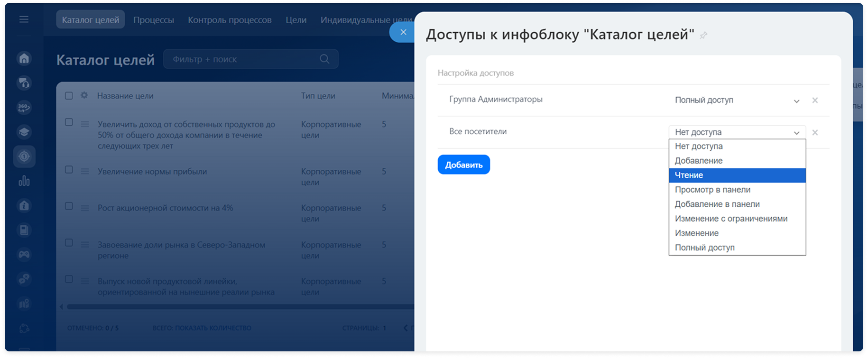
Task: Open row menu for Увеличение нормы прибыли
Action: (x=85, y=172)
